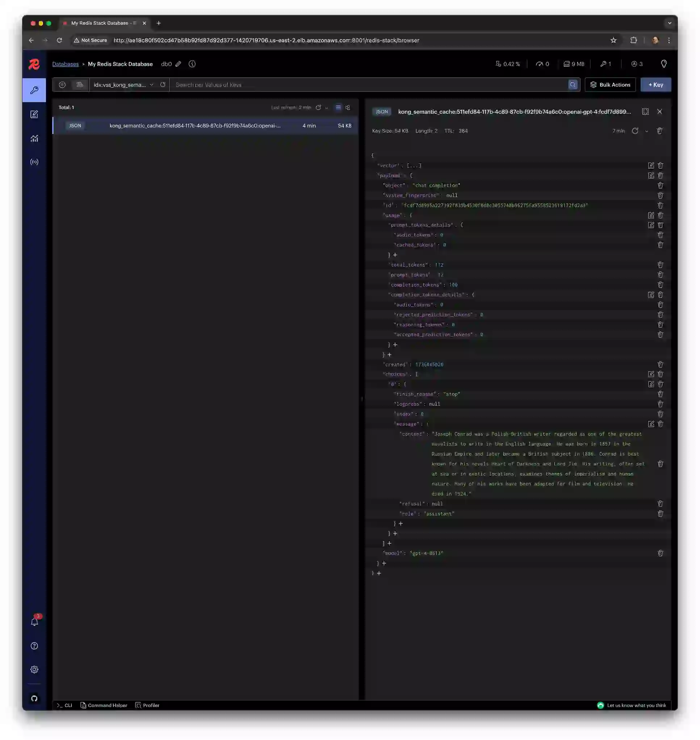Open the Pub/Sub broadcast icon

click(34, 162)
